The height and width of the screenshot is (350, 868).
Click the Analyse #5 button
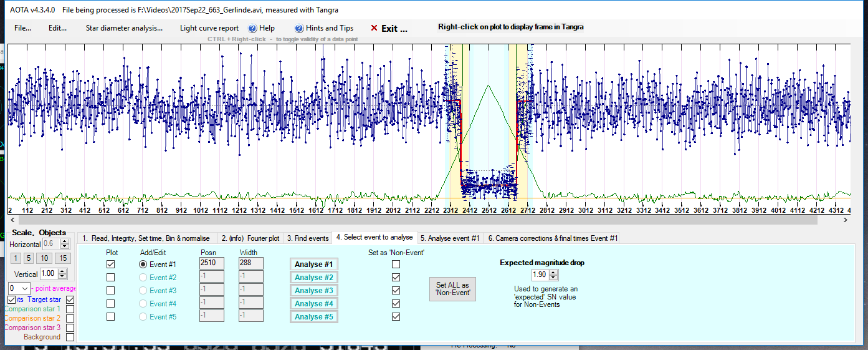(315, 317)
